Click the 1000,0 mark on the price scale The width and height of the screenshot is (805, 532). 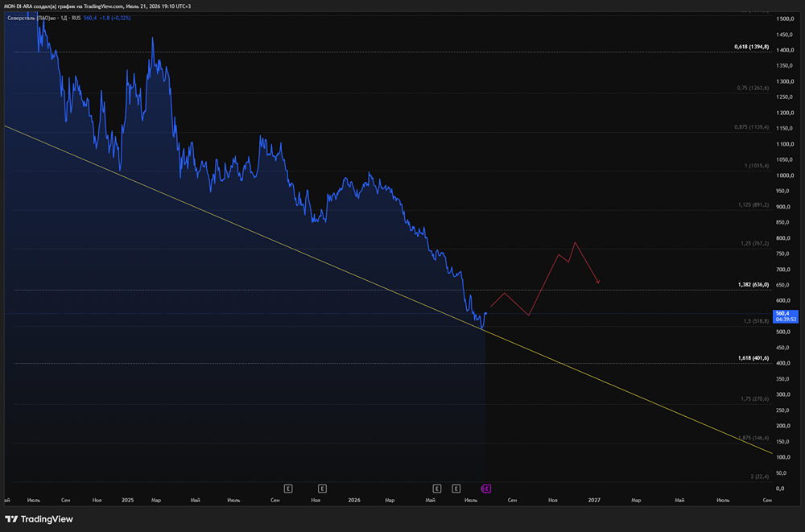tap(785, 175)
